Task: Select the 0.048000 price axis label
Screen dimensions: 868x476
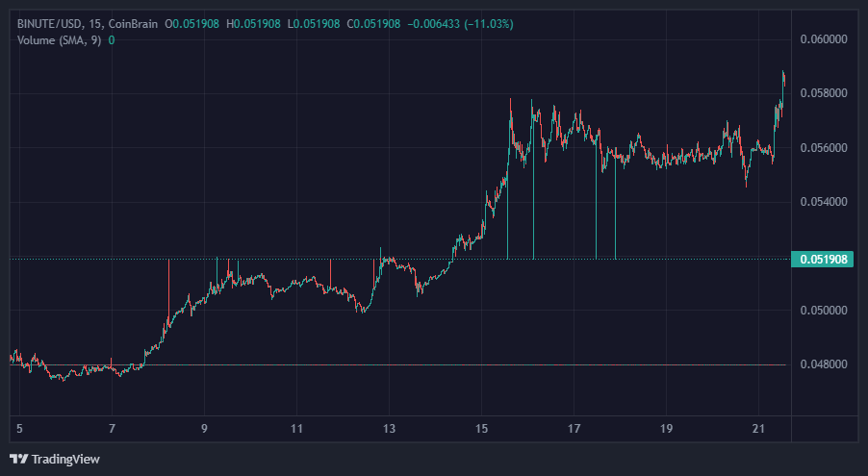Action: click(824, 364)
